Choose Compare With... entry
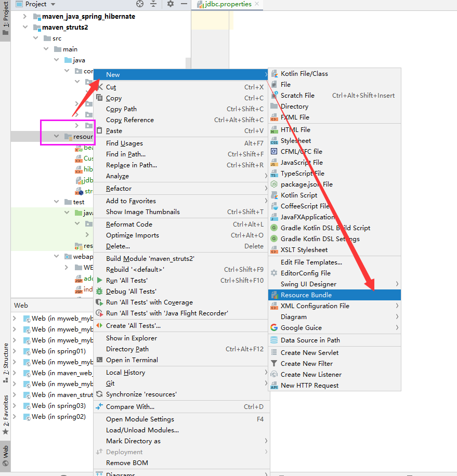 tap(181, 407)
